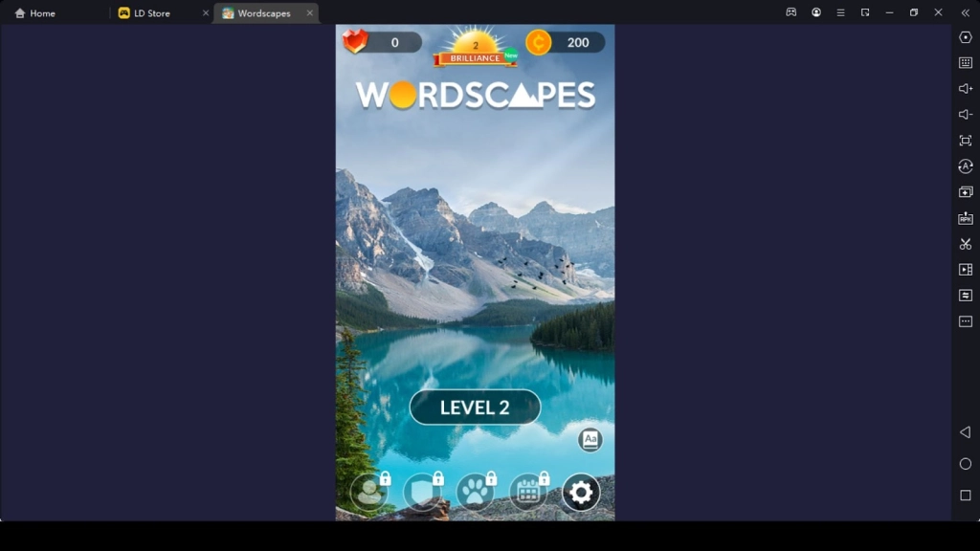Click the Android home circle button

(x=966, y=464)
